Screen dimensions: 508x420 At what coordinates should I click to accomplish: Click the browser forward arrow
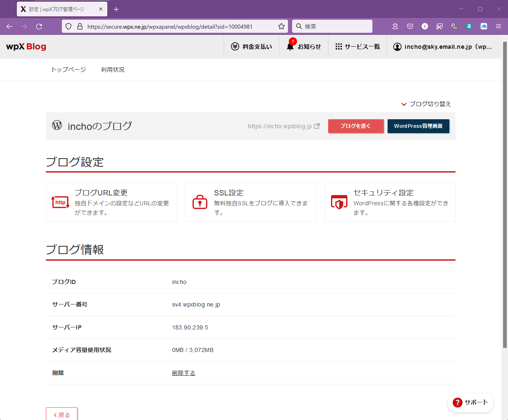24,27
